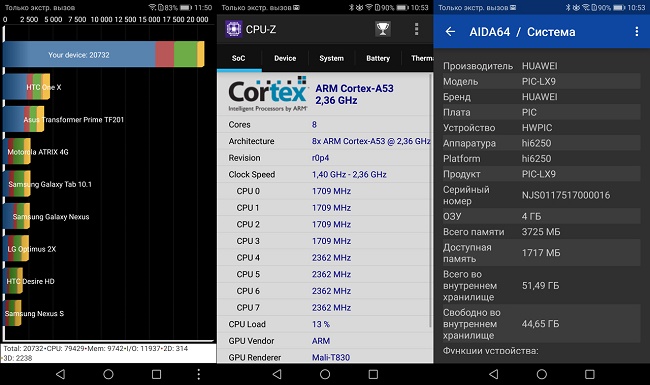Screen dimensions: 650x385
Task: Tap the HTC One X bar
Action: [27, 87]
